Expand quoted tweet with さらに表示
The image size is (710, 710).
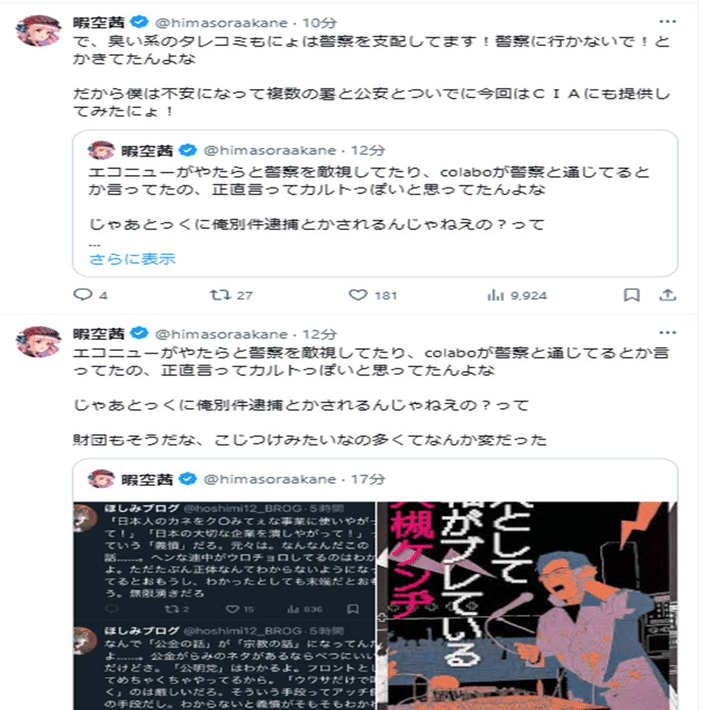coord(132,259)
